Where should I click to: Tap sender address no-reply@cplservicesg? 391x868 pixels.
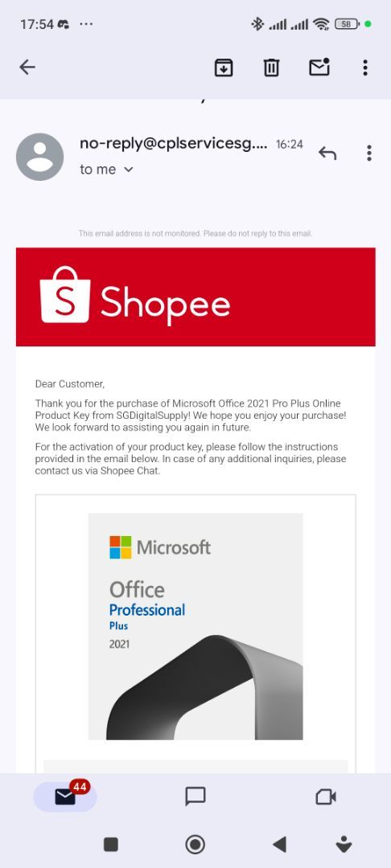[x=173, y=144]
